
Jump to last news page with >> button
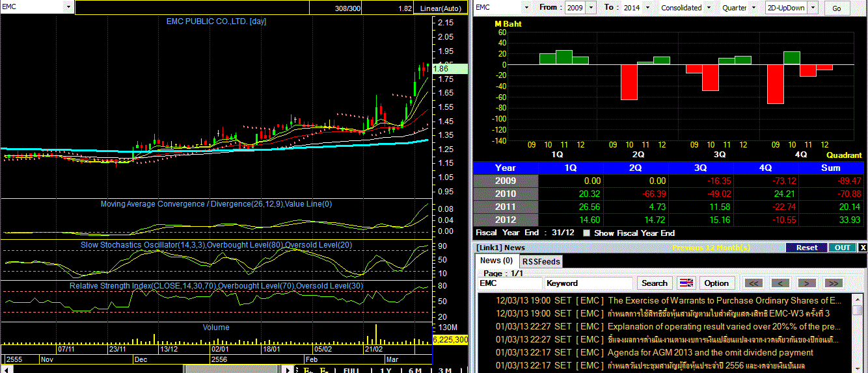click(x=834, y=283)
